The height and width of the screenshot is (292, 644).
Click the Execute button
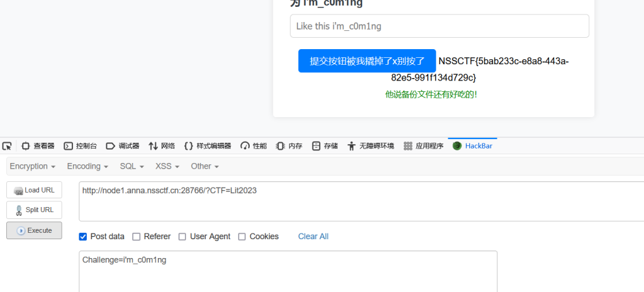(x=34, y=230)
